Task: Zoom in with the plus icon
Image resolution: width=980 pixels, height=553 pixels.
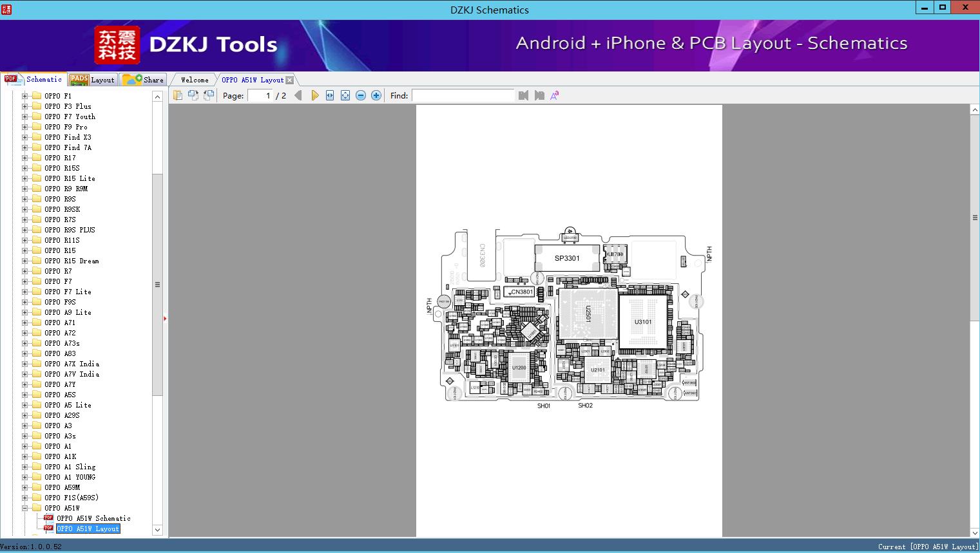Action: [376, 95]
